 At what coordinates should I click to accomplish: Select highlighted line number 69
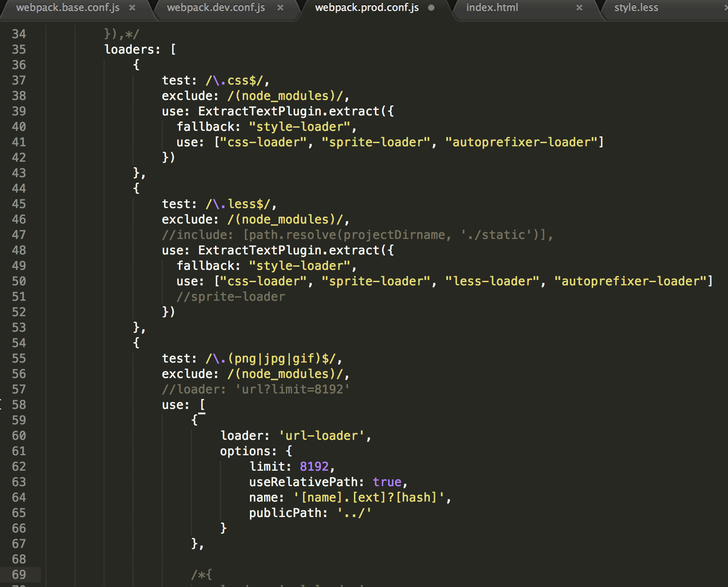click(19, 575)
